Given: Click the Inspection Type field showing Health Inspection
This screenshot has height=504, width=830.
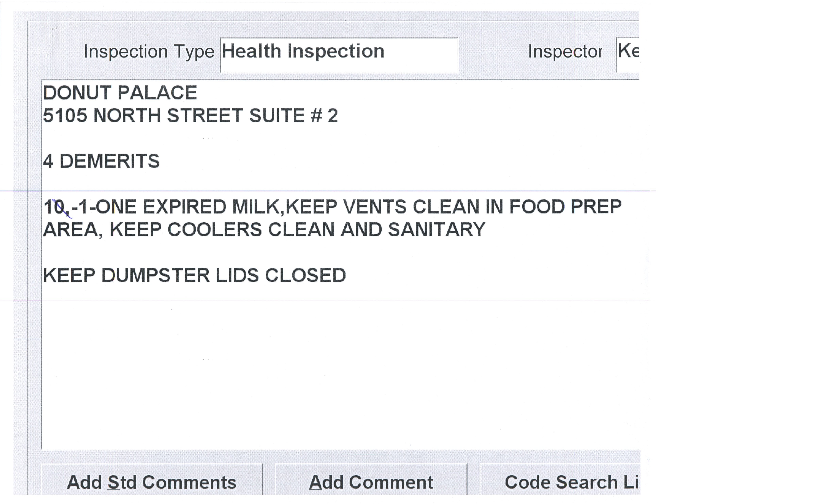Looking at the screenshot, I should pos(339,55).
